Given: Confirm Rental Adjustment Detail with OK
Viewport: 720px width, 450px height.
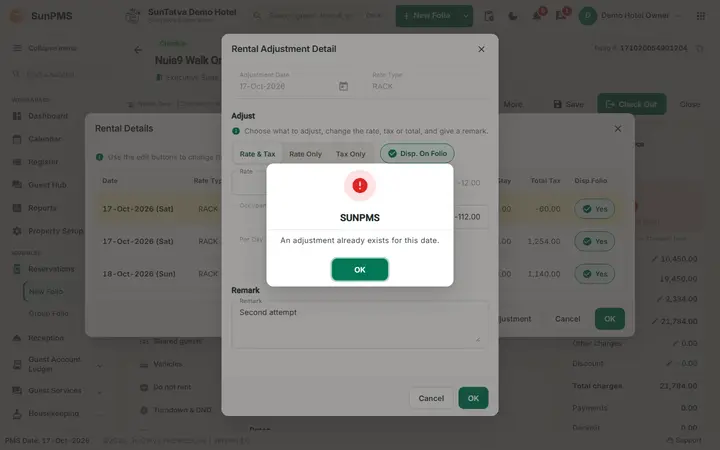Looking at the screenshot, I should (x=473, y=398).
